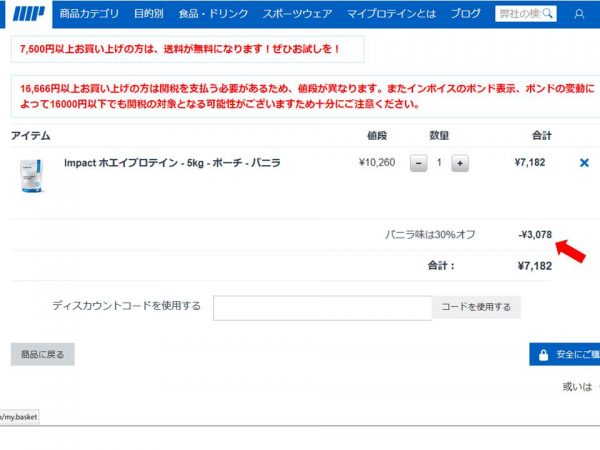Viewport: 600px width, 450px height.
Task: Open the 目的別 menu
Action: click(x=148, y=14)
